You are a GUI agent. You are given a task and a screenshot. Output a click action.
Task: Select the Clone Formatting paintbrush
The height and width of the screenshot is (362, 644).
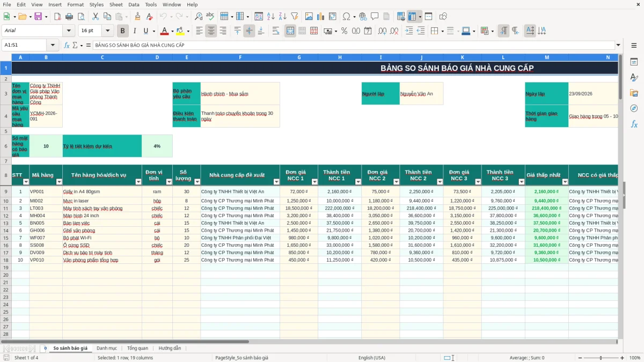(137, 17)
